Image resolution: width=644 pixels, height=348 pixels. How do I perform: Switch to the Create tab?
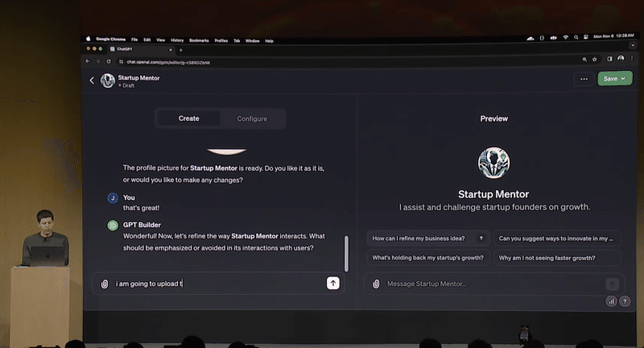(189, 118)
